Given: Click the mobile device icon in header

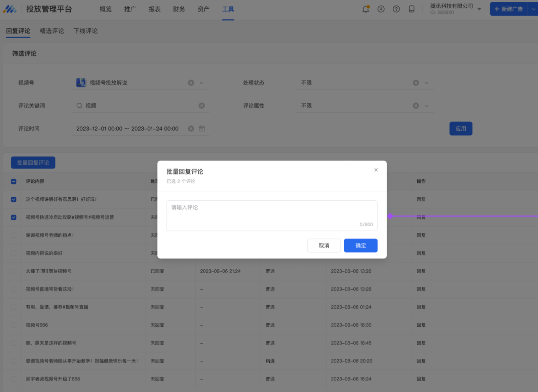Looking at the screenshot, I should tap(412, 9).
